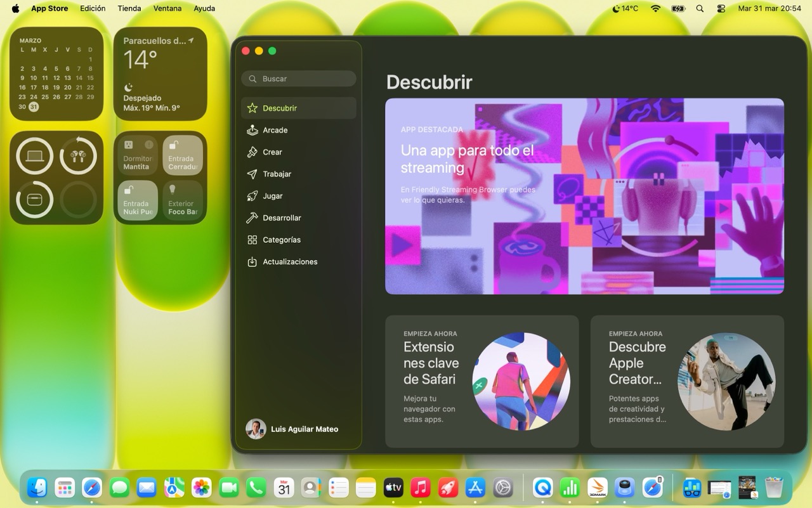
Task: Open the Arcade joystick icon in sidebar
Action: coord(252,130)
